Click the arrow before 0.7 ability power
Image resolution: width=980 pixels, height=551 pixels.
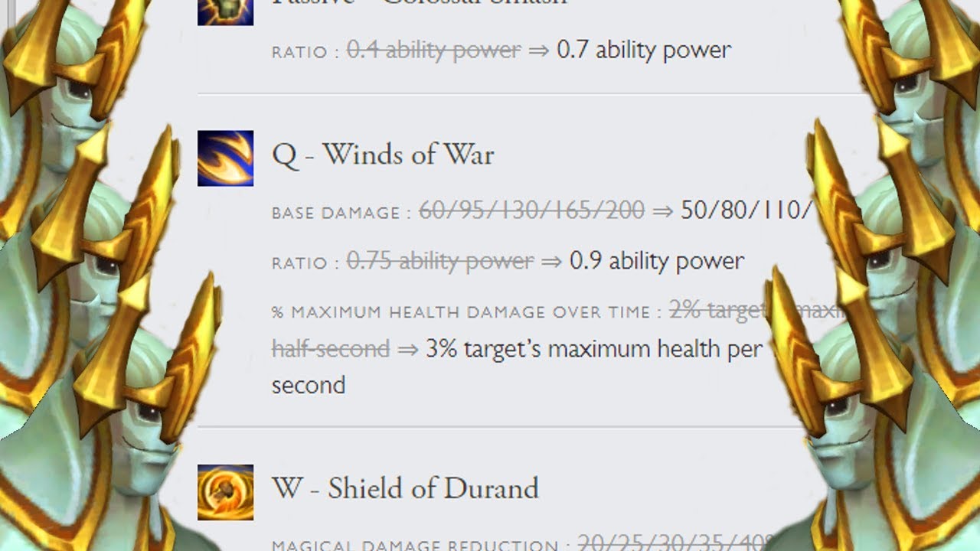539,51
